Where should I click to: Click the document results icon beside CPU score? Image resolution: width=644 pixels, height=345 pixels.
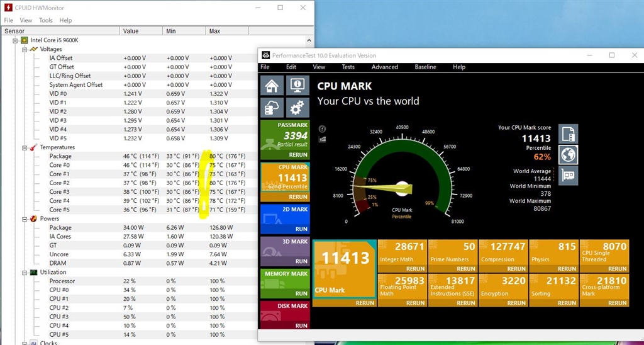pos(569,133)
